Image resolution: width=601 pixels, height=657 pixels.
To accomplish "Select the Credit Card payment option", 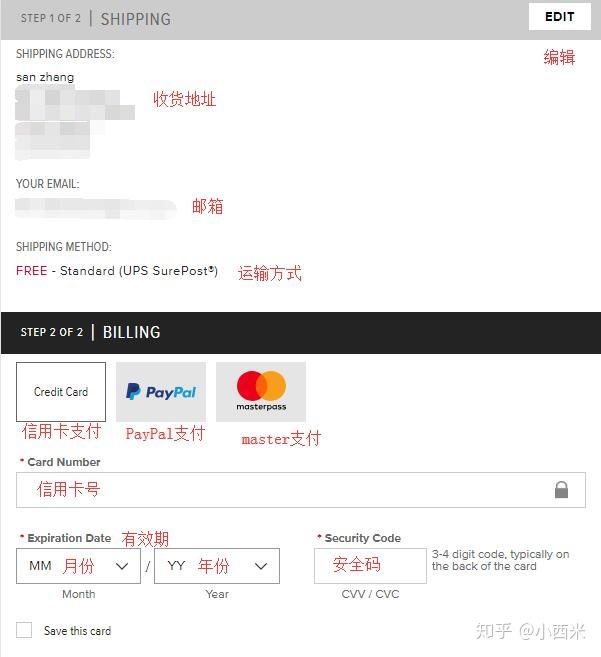I will pos(61,392).
